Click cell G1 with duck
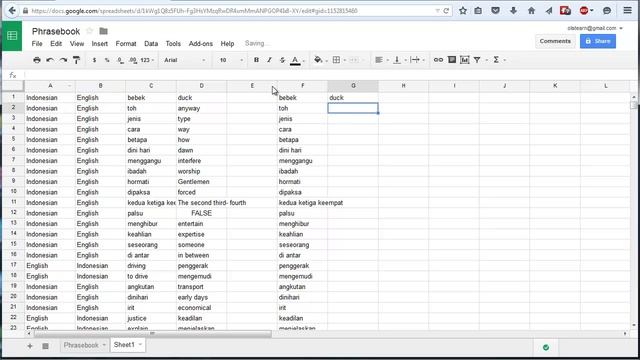640x360 pixels. (x=353, y=98)
